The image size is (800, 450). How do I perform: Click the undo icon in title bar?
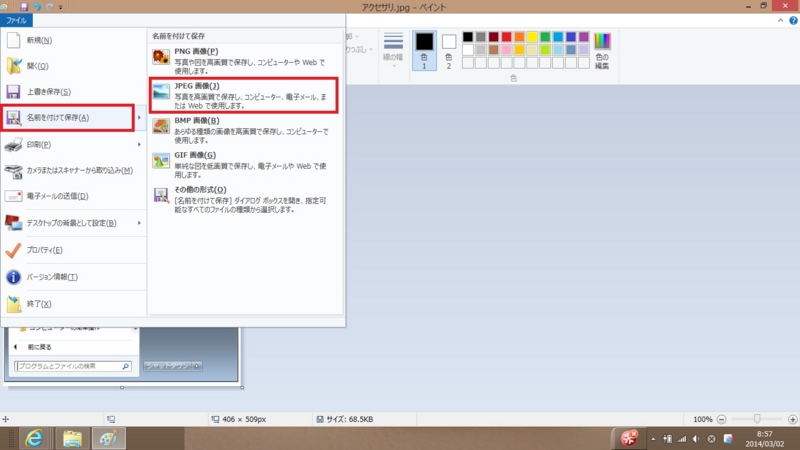coord(37,7)
